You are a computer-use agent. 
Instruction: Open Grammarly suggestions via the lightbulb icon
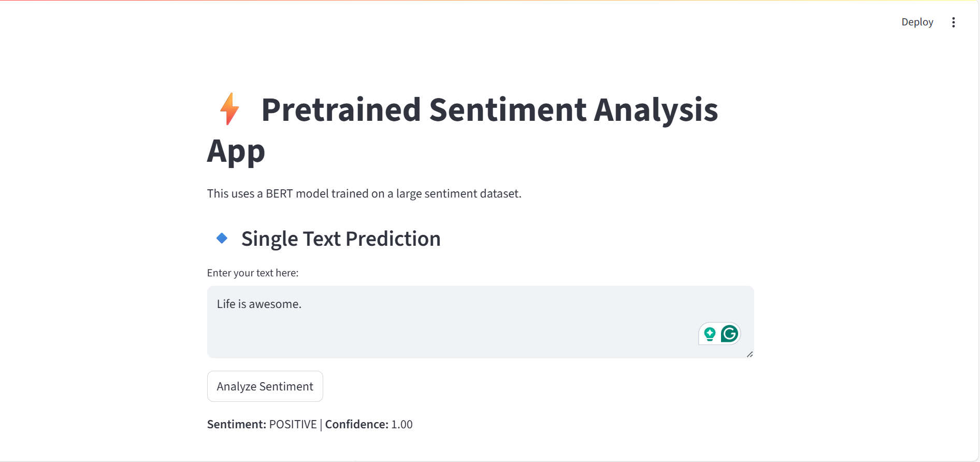coord(709,333)
